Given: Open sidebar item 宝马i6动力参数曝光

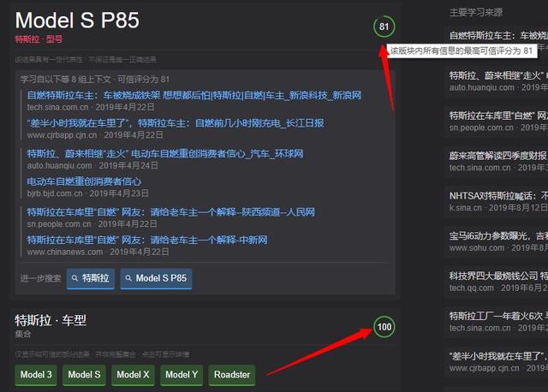Looking at the screenshot, I should click(498, 236).
